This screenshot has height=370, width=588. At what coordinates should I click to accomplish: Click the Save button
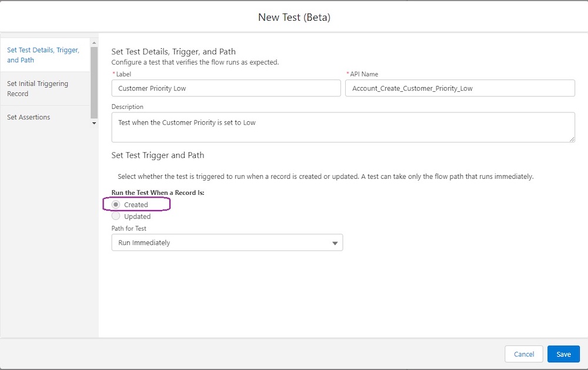[563, 354]
